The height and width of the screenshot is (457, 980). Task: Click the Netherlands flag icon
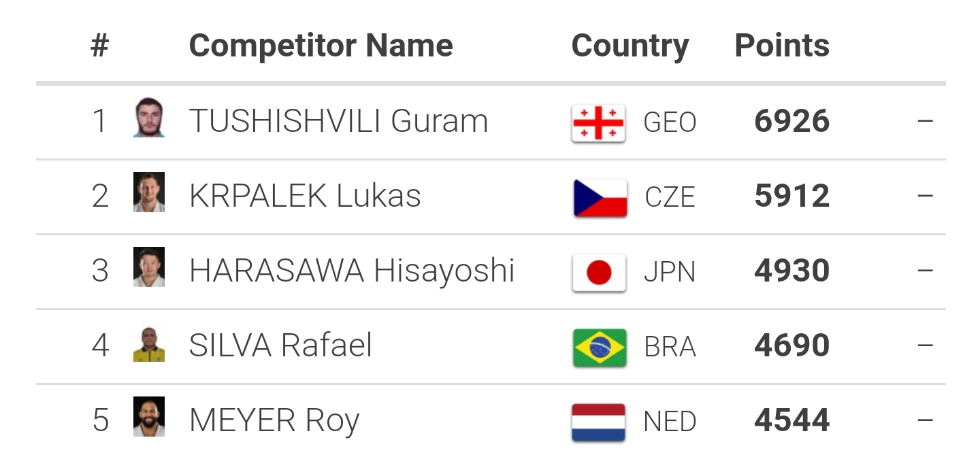(x=599, y=422)
